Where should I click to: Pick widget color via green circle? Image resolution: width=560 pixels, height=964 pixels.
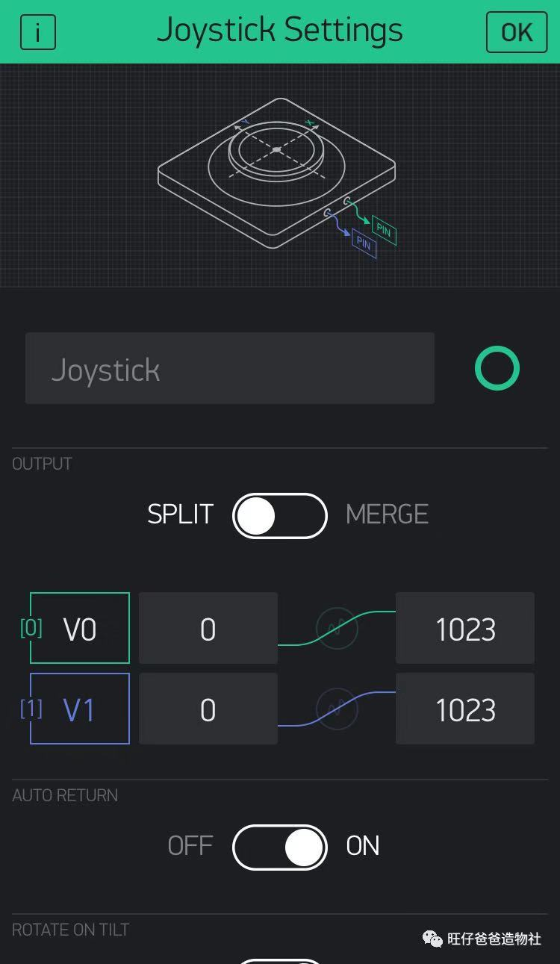click(497, 368)
